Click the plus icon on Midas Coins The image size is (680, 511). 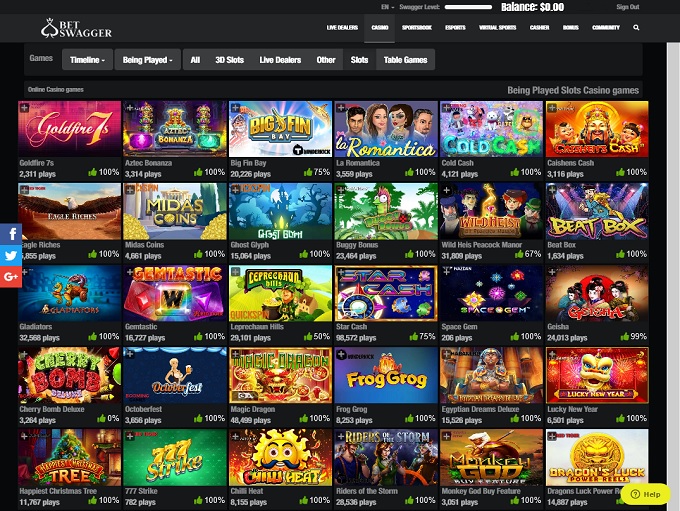pyautogui.click(x=128, y=188)
